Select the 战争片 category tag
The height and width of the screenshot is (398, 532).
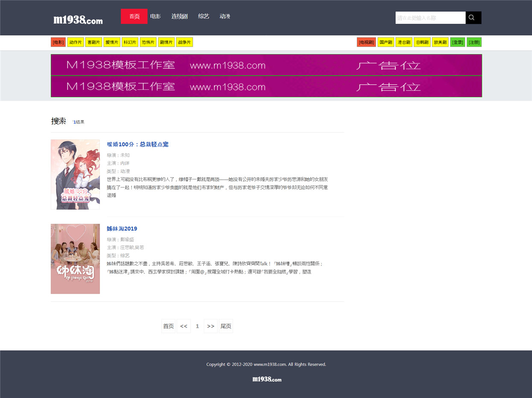[x=185, y=42]
